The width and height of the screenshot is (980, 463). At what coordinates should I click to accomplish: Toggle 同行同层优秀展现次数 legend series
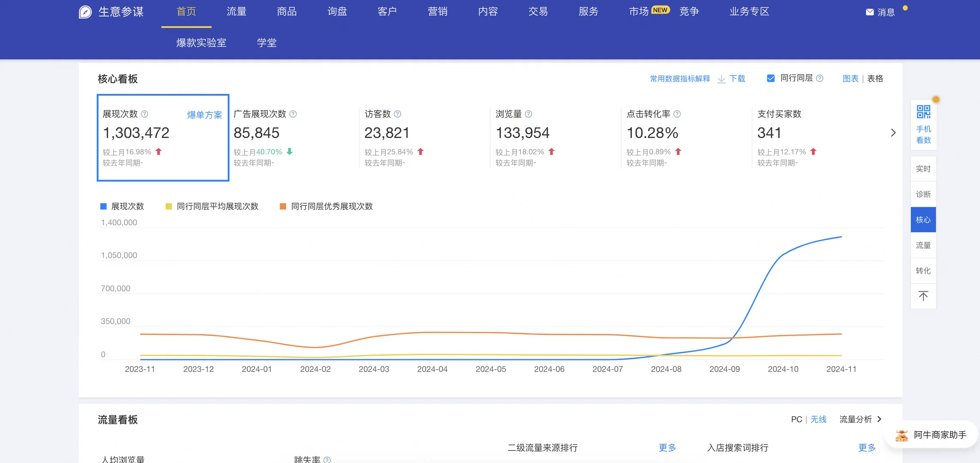[326, 207]
